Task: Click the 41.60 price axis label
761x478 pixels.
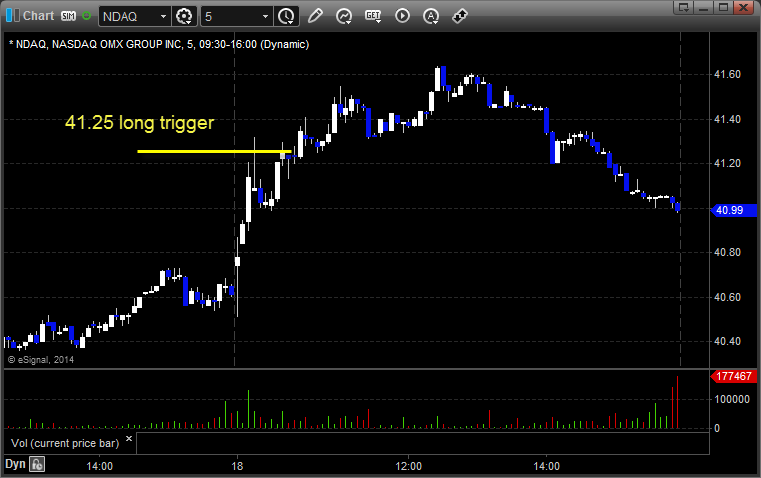Action: (727, 74)
